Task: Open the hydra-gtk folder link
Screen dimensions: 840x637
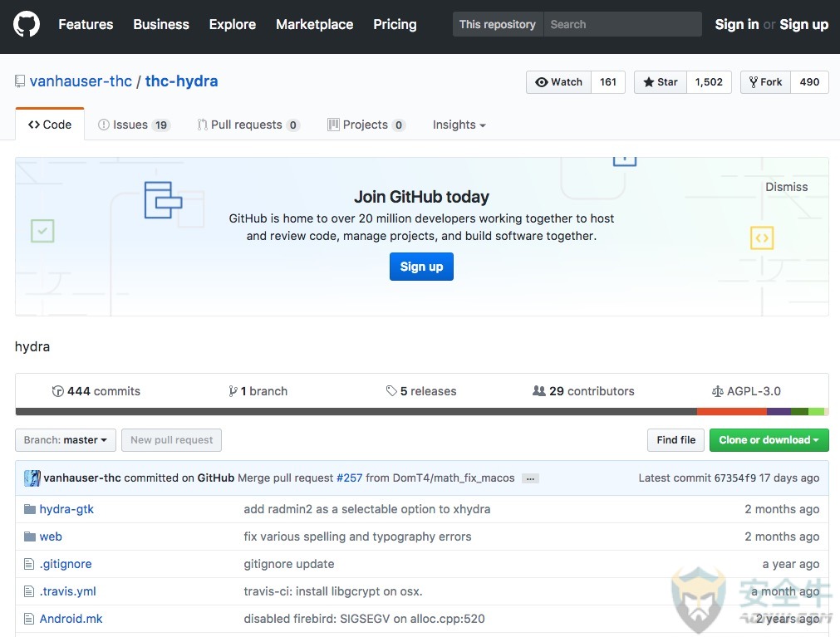Action: pyautogui.click(x=66, y=509)
